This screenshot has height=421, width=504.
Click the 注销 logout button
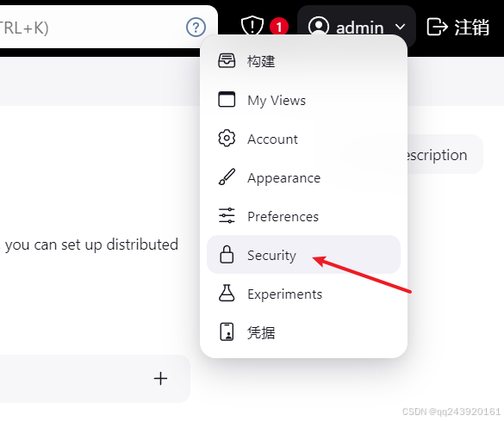point(458,27)
